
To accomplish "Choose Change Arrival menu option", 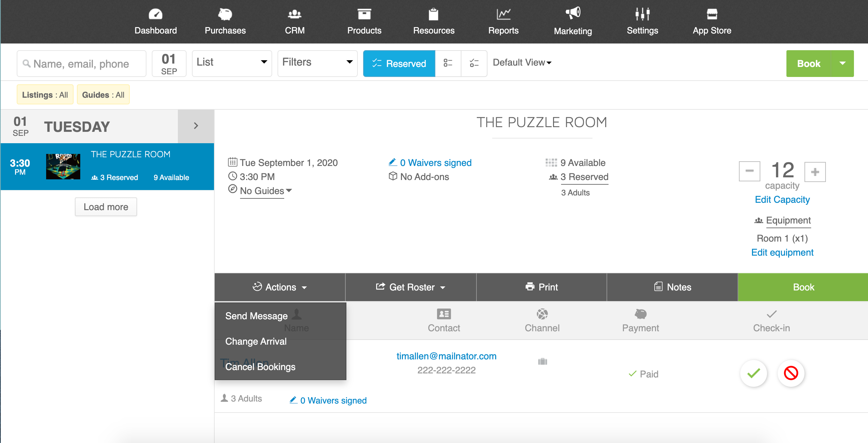I will coord(256,342).
